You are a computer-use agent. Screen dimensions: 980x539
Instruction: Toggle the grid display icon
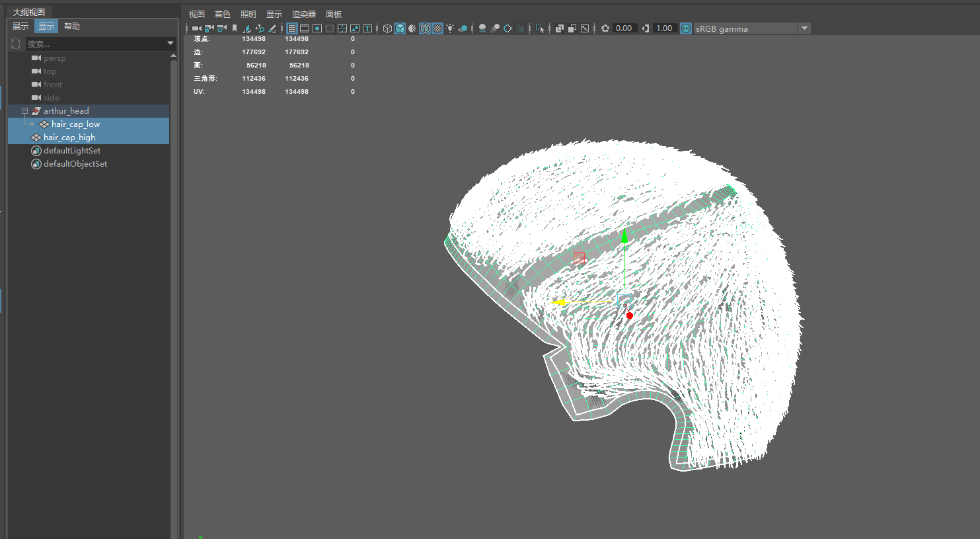[x=291, y=28]
